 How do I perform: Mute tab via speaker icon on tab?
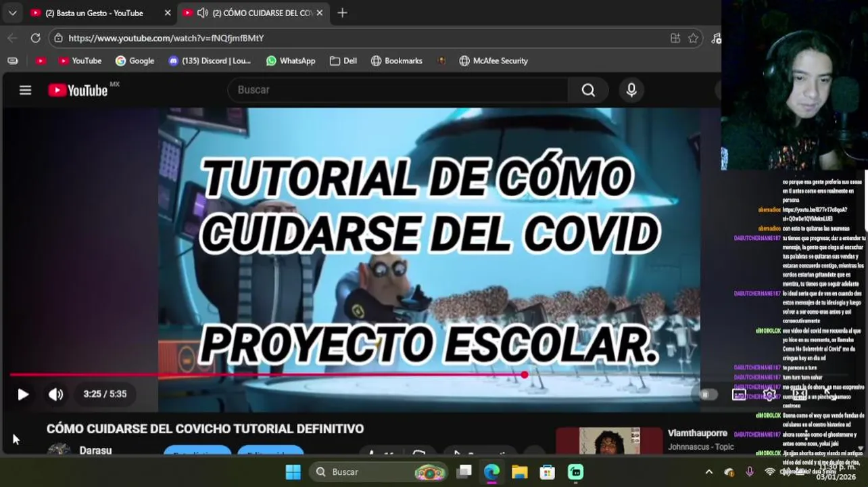(202, 13)
